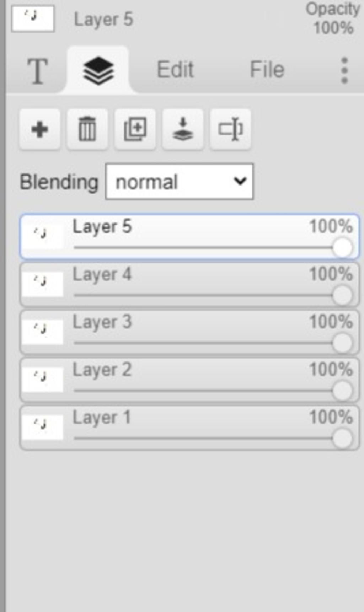The width and height of the screenshot is (364, 612).
Task: Click the rename layer icon
Action: point(230,129)
